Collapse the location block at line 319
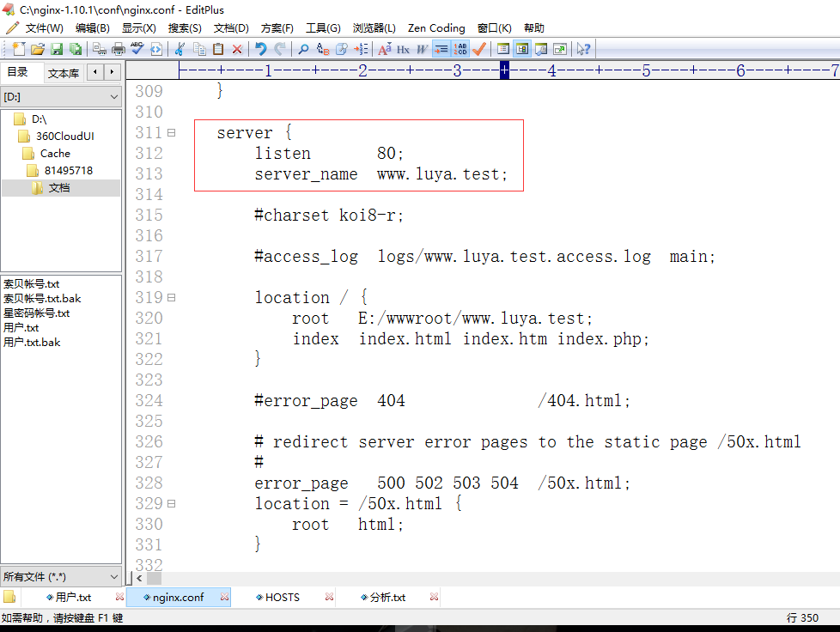This screenshot has width=840, height=632. pos(171,298)
